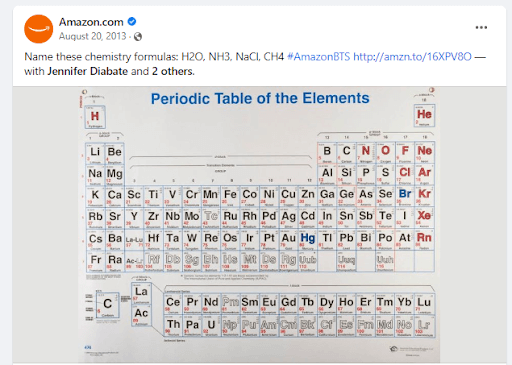Click the La lanthanum cell
Screen dimensions: 512x365
(x=141, y=294)
